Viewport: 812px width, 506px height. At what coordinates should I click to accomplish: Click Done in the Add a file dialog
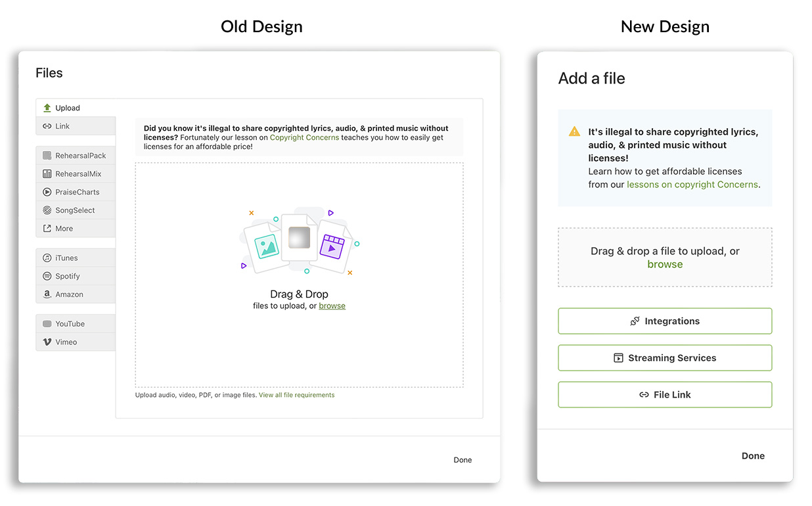click(753, 456)
